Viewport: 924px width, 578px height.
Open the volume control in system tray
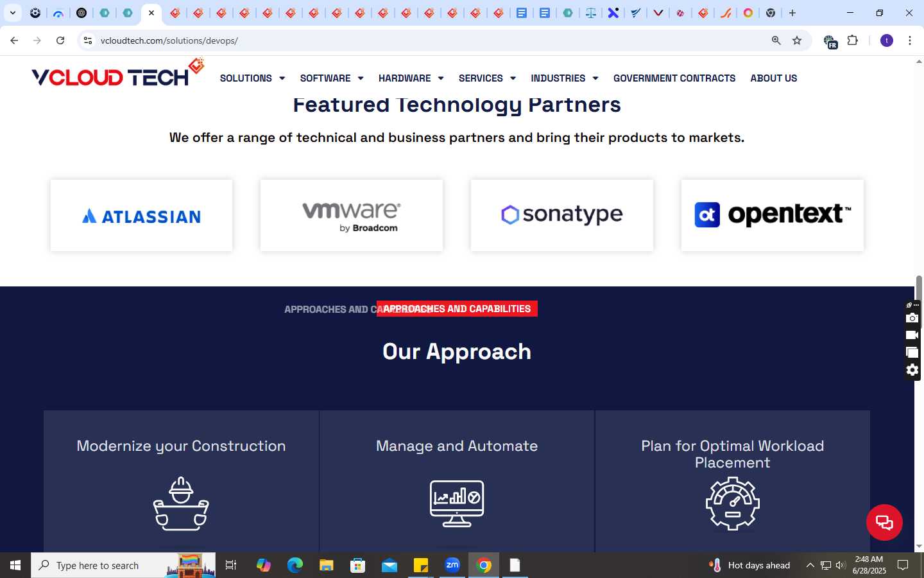[x=841, y=565]
